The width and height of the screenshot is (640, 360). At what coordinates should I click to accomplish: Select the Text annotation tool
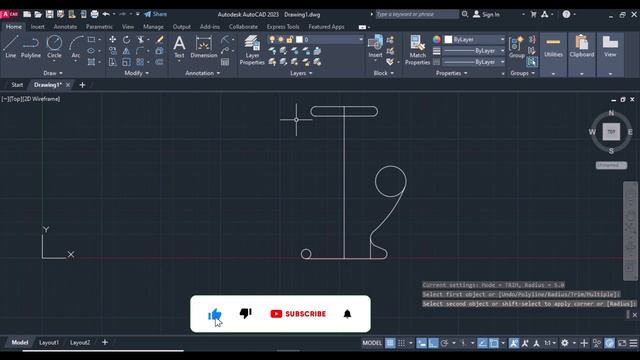pos(179,47)
